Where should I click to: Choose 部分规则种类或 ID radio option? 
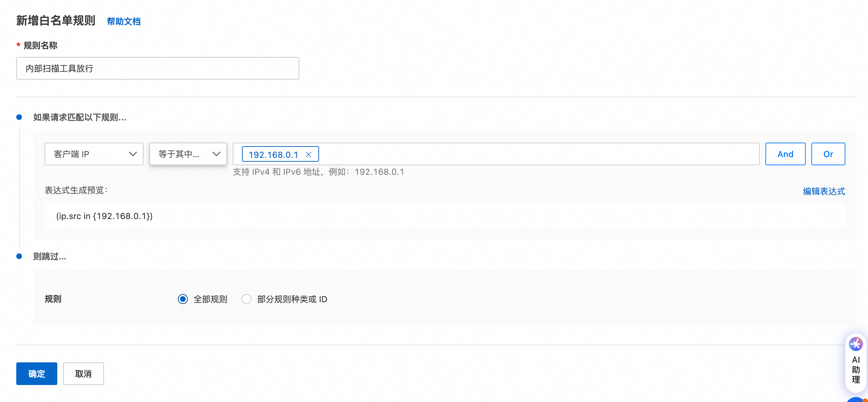(247, 299)
